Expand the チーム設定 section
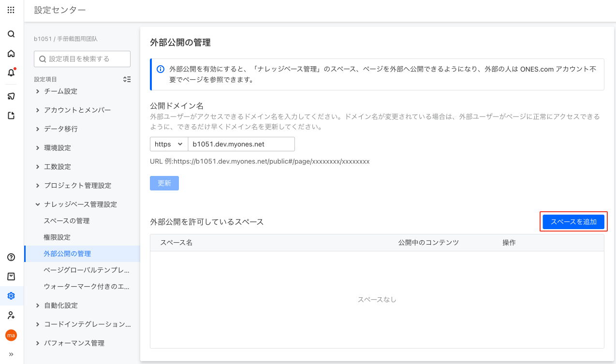 pyautogui.click(x=38, y=91)
